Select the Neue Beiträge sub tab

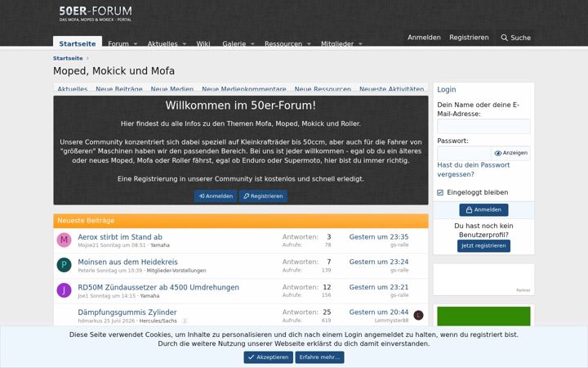pyautogui.click(x=119, y=88)
